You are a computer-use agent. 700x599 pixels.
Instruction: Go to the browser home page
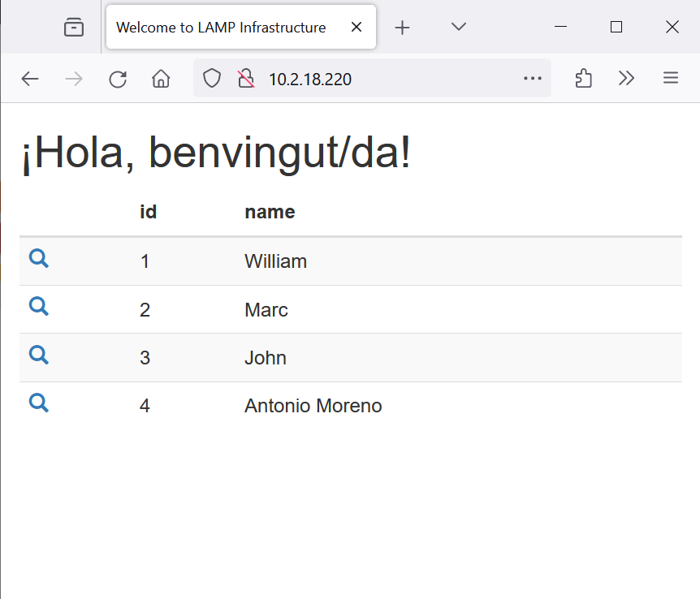click(161, 79)
